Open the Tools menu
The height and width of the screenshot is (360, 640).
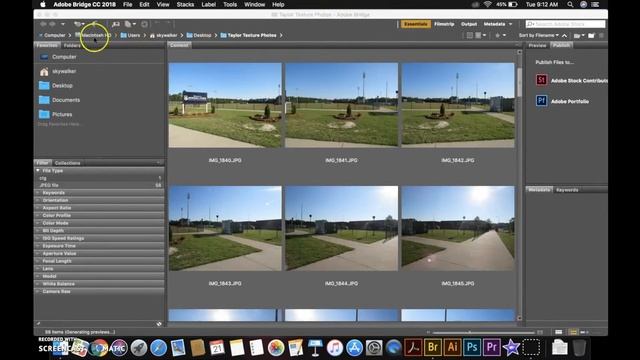tap(230, 4)
